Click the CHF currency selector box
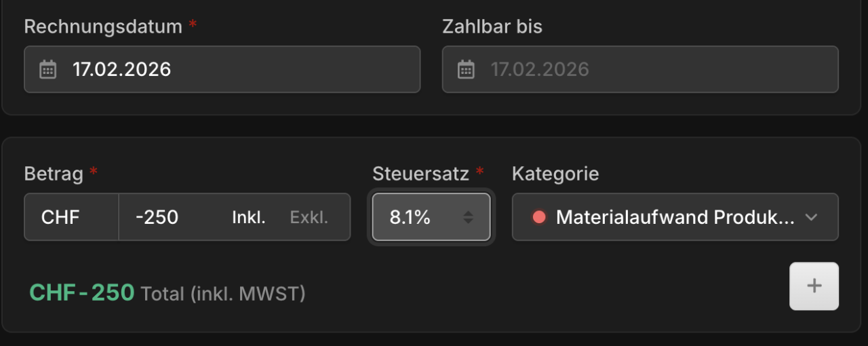 tap(71, 217)
